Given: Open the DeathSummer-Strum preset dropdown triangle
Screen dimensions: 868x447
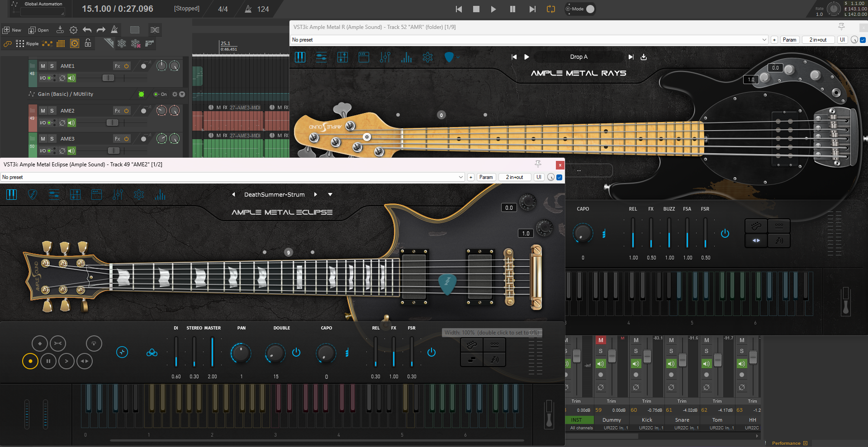Looking at the screenshot, I should [x=330, y=195].
